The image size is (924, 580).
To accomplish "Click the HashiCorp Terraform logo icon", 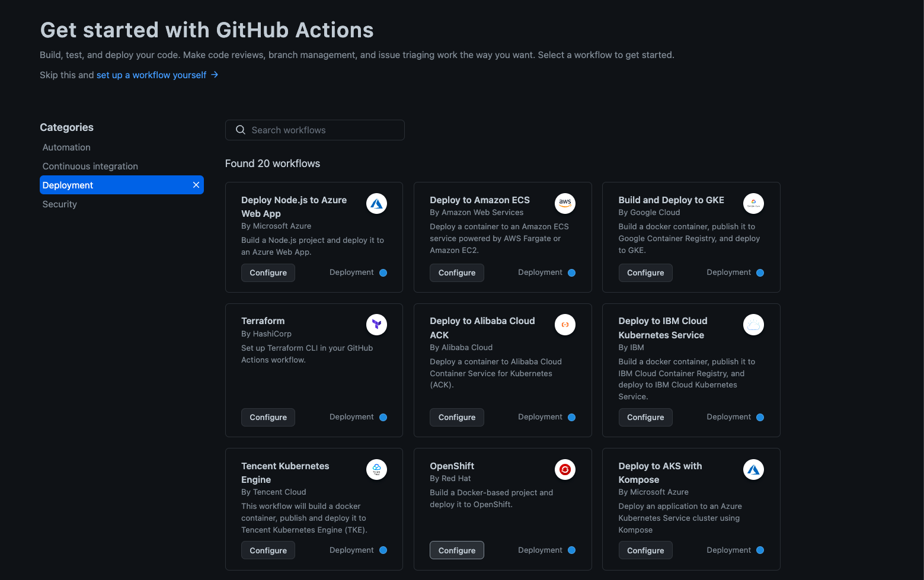I will (376, 325).
